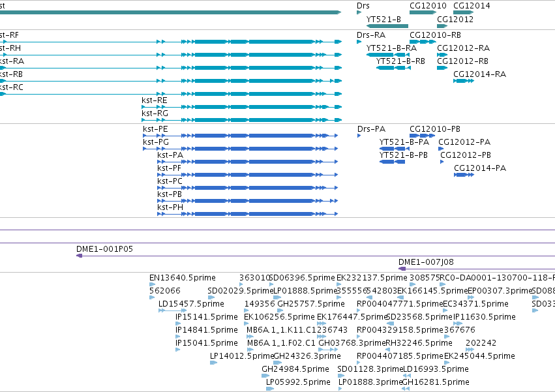Screen dimensions: 555x392
Task: Click EST EK106256.5prime
Action: pyautogui.click(x=247, y=324)
